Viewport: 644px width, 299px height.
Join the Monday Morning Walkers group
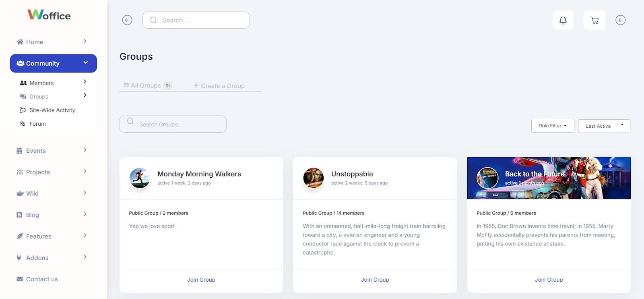(x=201, y=280)
